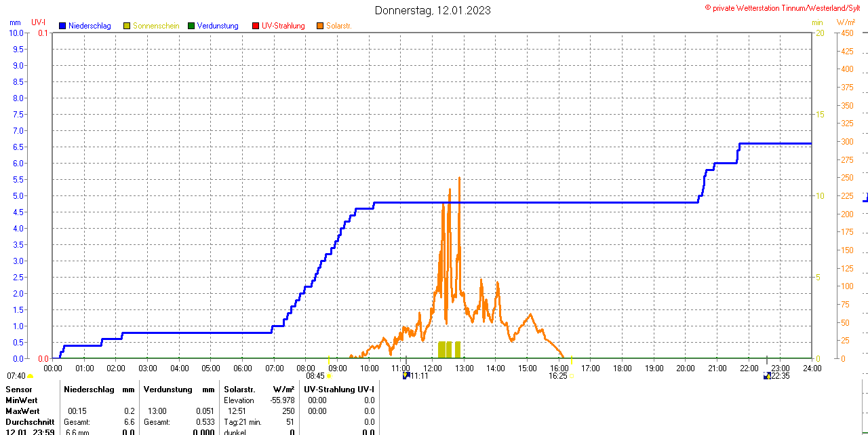Click the 12:00 label on time axis
This screenshot has height=435, width=868.
[432, 368]
